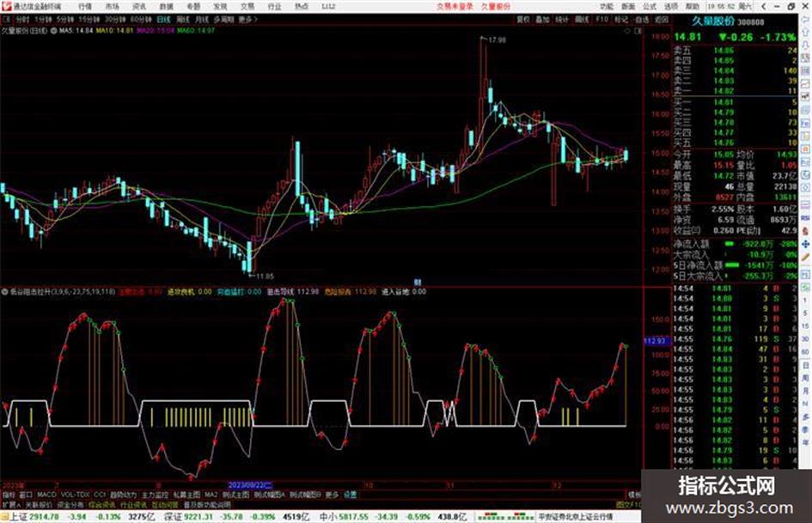Viewport: 812px width, 523px height.
Task: Click the 净流入额 row in quote panel
Action: pyautogui.click(x=735, y=245)
